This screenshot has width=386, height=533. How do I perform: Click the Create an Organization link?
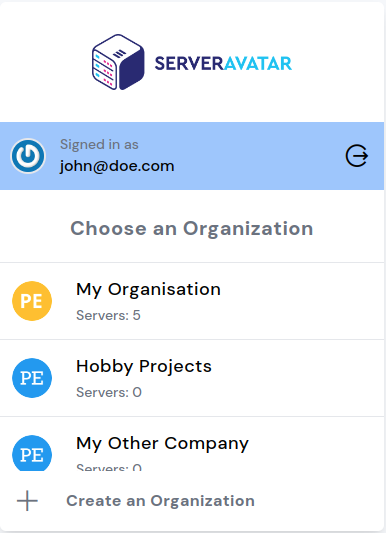tap(160, 501)
